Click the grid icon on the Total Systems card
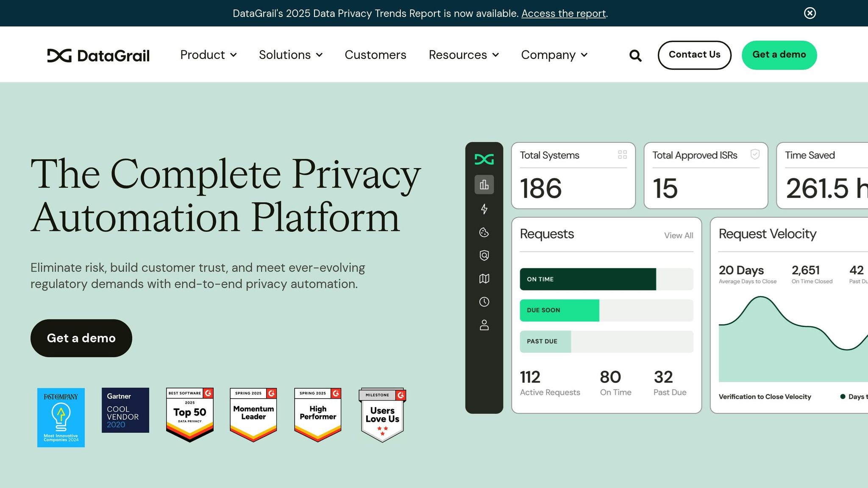Image resolution: width=868 pixels, height=488 pixels. [x=622, y=155]
